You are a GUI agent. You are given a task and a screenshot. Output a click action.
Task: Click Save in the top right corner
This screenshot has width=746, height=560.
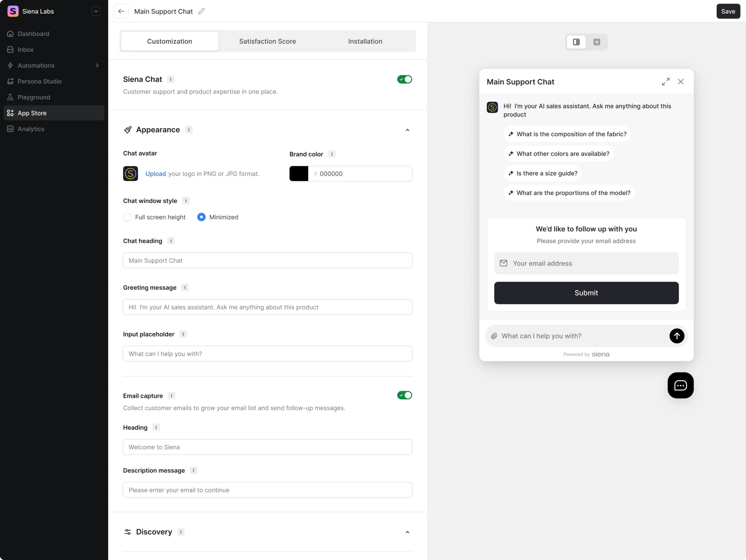click(728, 11)
